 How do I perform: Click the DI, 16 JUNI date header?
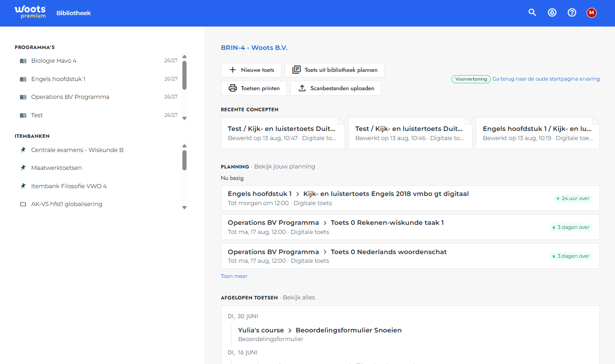(242, 353)
